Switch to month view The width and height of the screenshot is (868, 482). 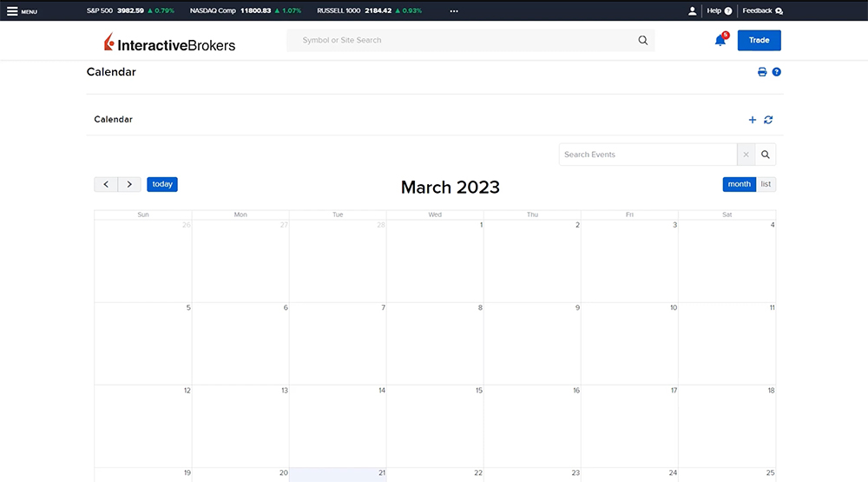(x=740, y=184)
